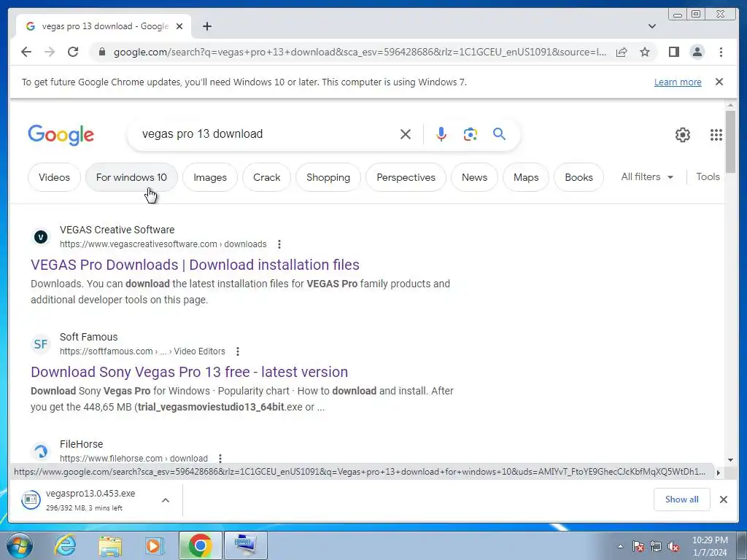
Task: Open FileHorse result options menu
Action: (220, 459)
